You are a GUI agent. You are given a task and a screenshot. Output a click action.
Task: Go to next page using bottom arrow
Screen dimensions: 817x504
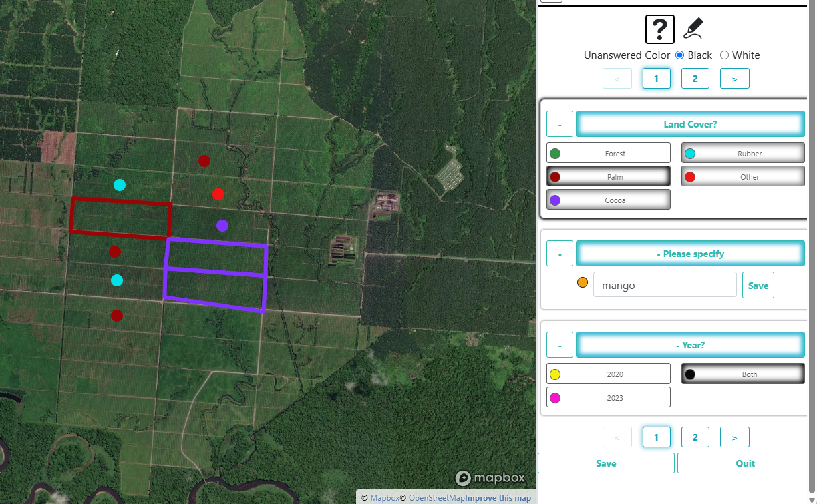point(735,437)
